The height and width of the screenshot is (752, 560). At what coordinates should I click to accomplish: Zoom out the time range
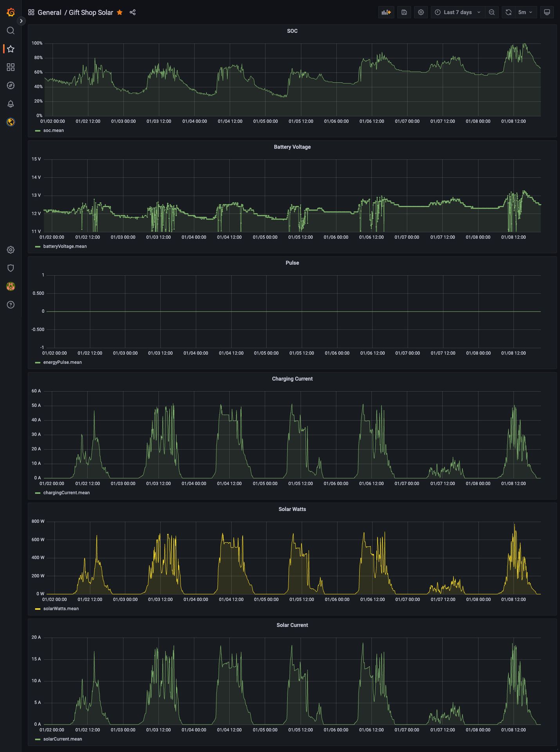click(x=492, y=12)
